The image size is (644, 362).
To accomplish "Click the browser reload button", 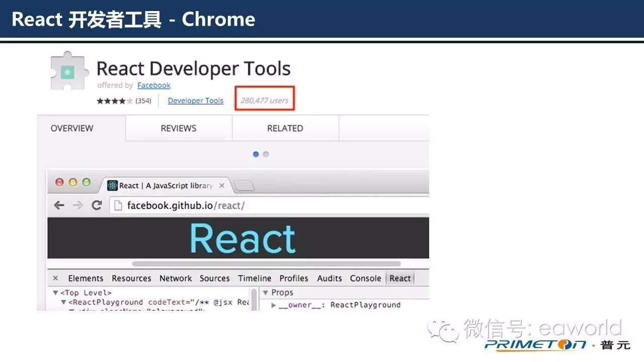I will [x=97, y=205].
